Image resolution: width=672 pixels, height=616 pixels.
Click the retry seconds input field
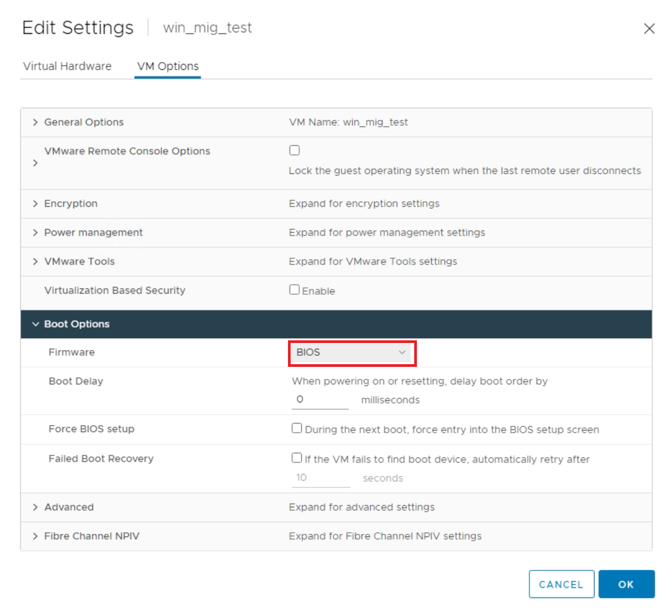click(321, 478)
